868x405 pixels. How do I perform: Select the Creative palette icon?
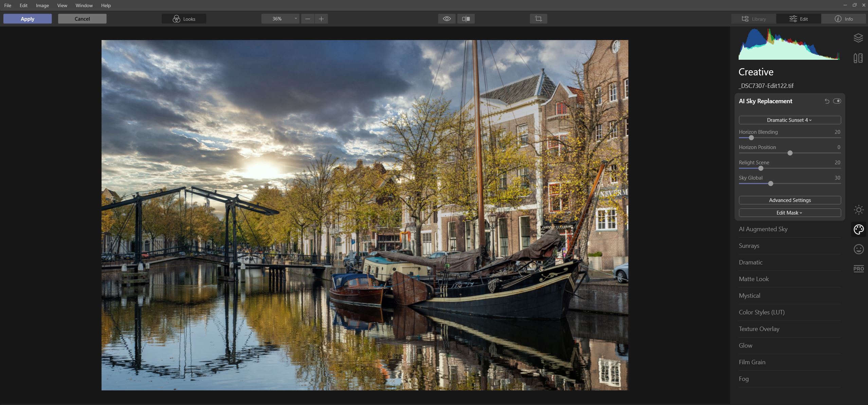click(x=858, y=230)
